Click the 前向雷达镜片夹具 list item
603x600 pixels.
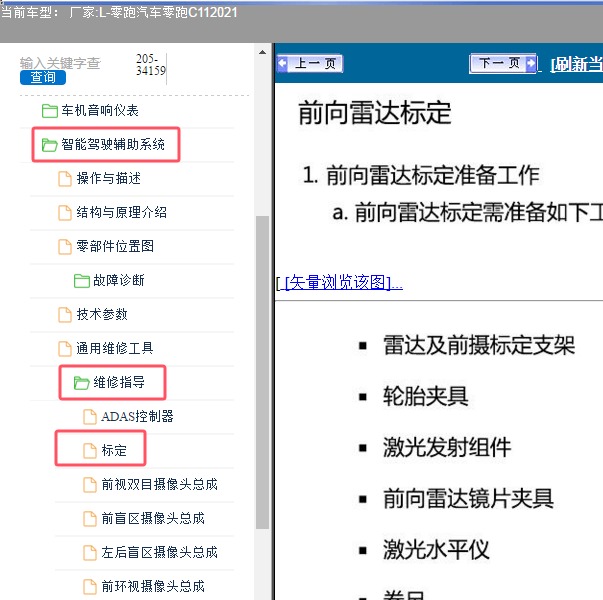point(468,498)
